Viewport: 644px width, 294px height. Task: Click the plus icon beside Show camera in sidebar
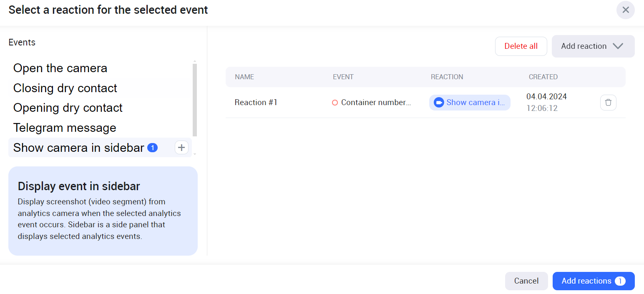point(181,148)
